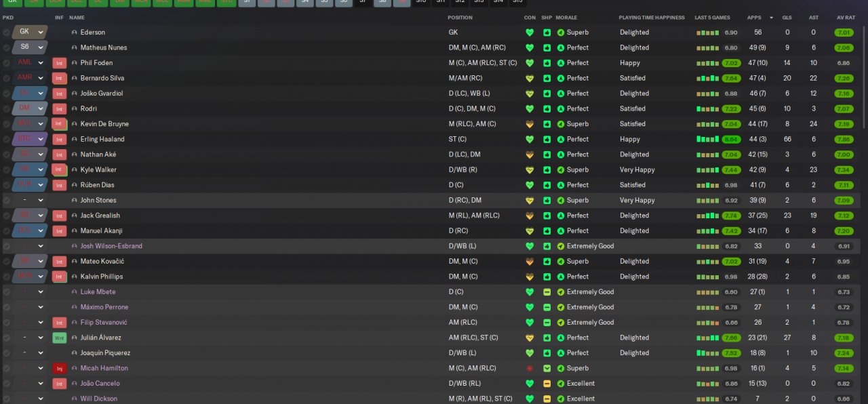868x404 pixels.
Task: Click the Int status badge for Erling Haaland
Action: [x=60, y=139]
